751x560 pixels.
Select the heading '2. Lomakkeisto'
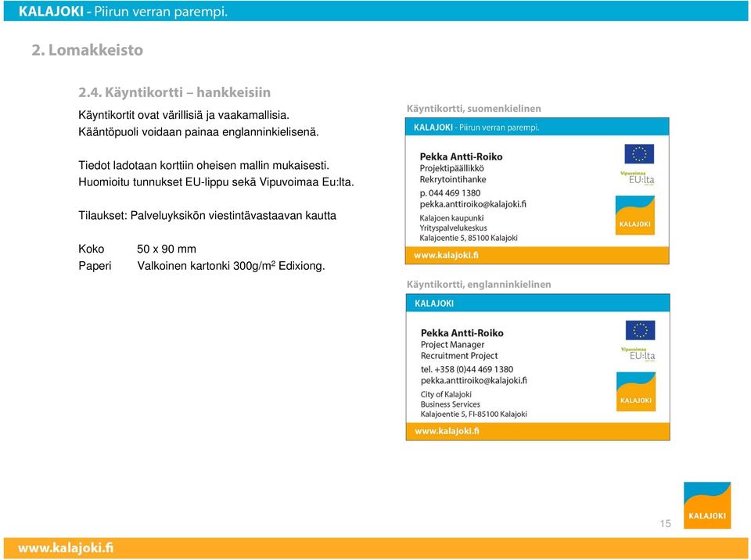pyautogui.click(x=87, y=50)
